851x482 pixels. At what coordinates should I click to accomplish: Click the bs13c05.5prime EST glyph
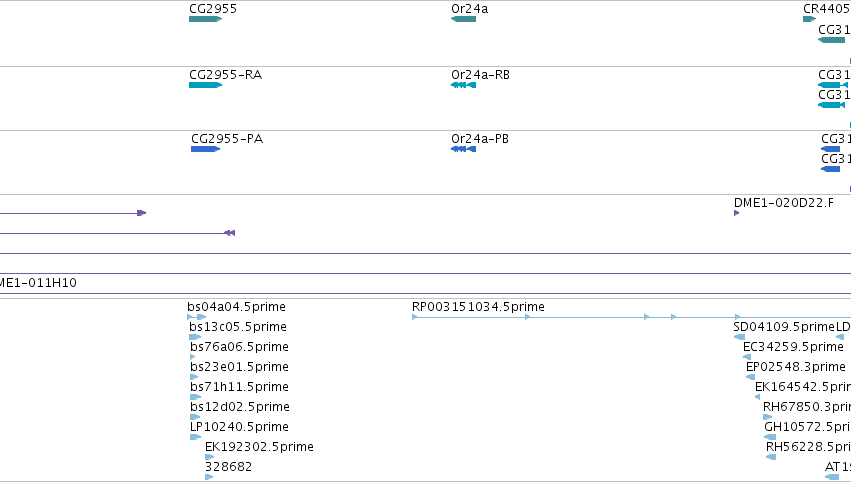point(195,337)
